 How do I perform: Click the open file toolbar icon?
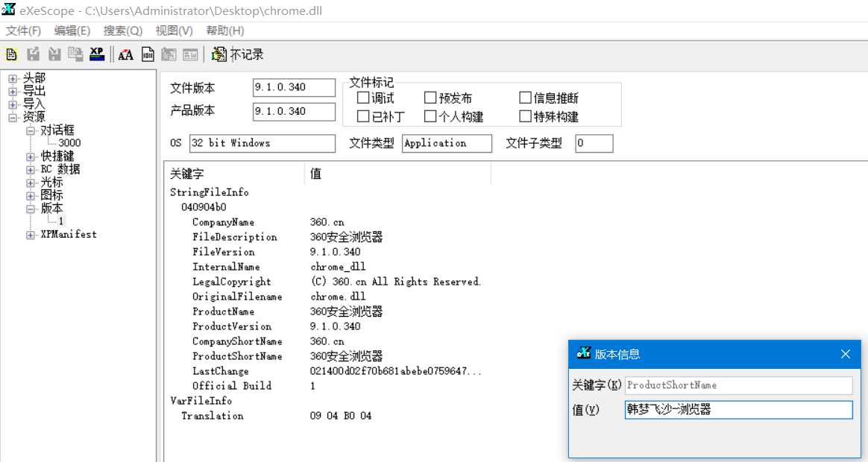pyautogui.click(x=12, y=54)
